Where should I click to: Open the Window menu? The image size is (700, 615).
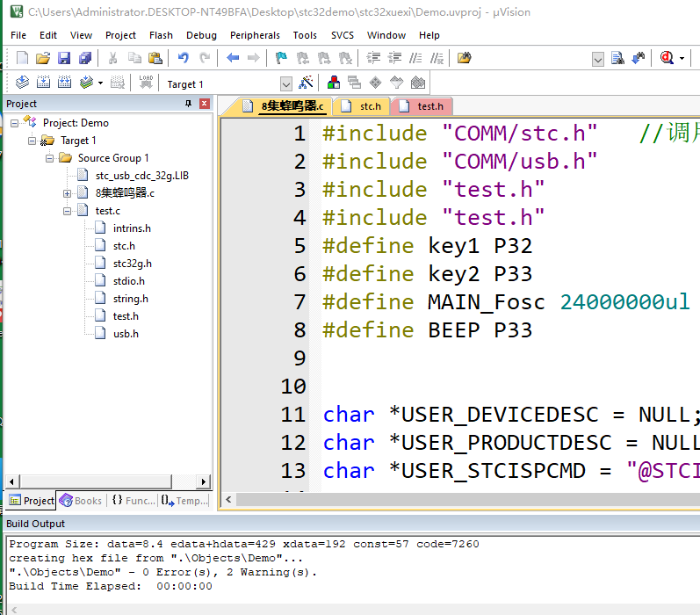(x=386, y=35)
